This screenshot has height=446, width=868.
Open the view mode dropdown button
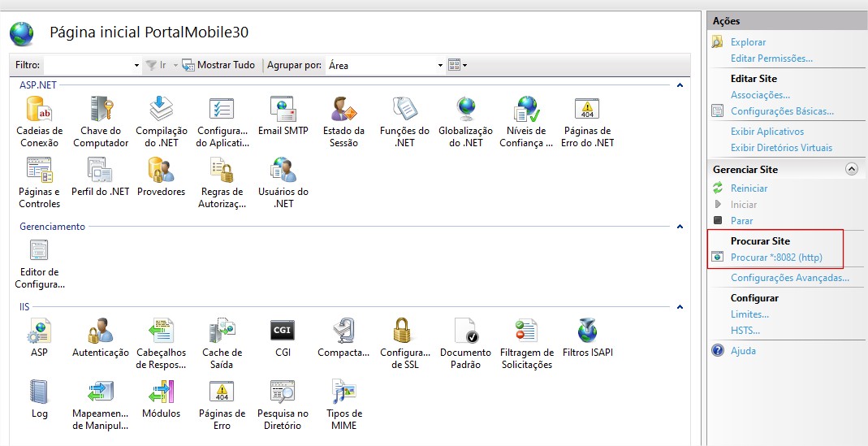pos(458,65)
